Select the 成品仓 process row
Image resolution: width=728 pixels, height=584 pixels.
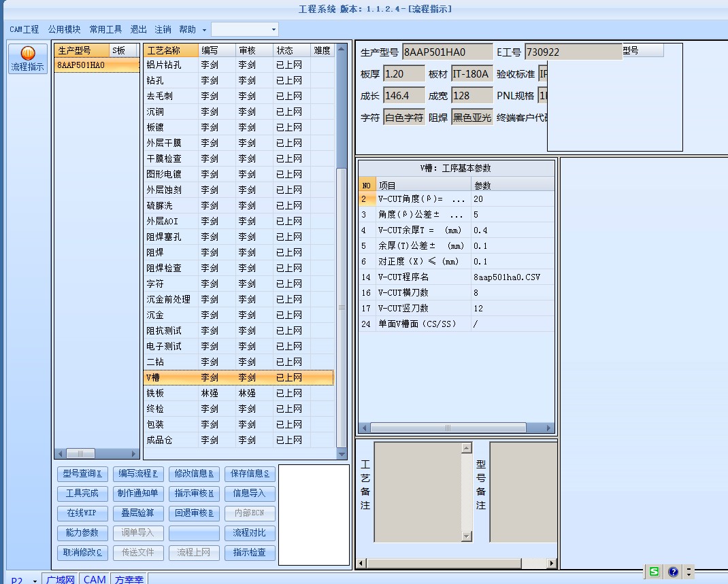click(239, 440)
